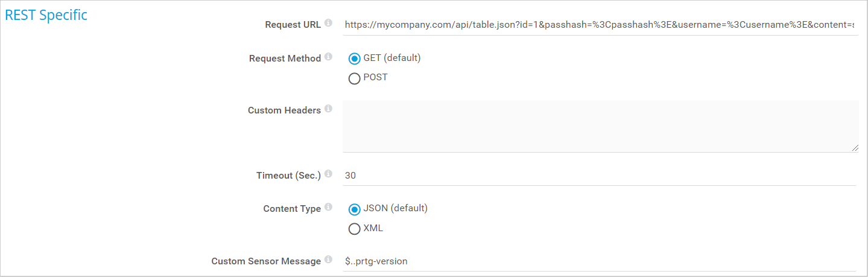Viewport: 868px width, 277px height.
Task: Choose POST as request method
Action: pos(355,78)
